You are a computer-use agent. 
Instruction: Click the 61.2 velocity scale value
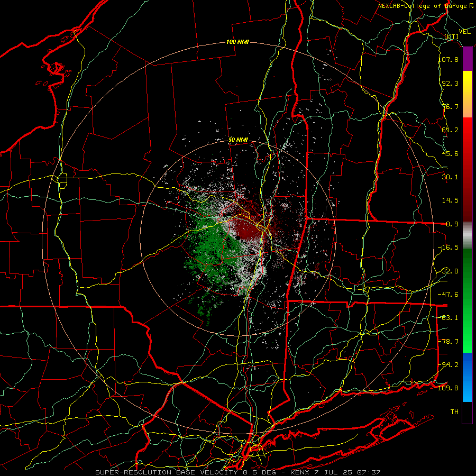[x=450, y=130]
